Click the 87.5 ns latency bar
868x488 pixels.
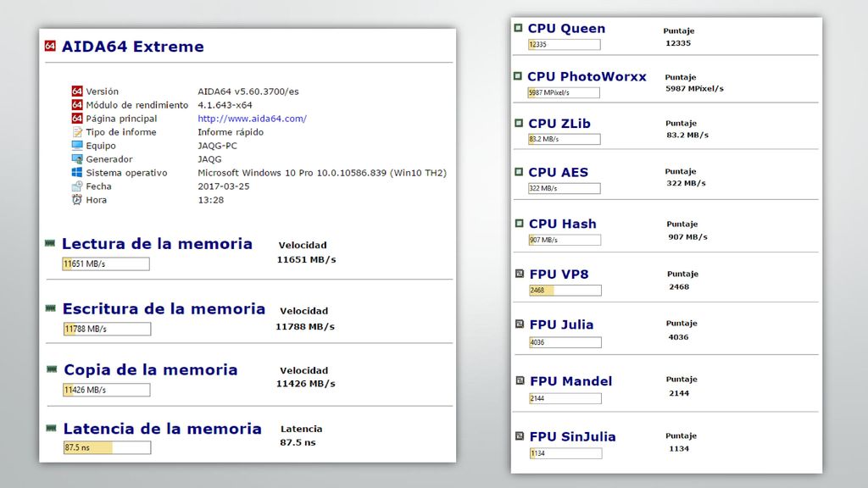pos(107,447)
